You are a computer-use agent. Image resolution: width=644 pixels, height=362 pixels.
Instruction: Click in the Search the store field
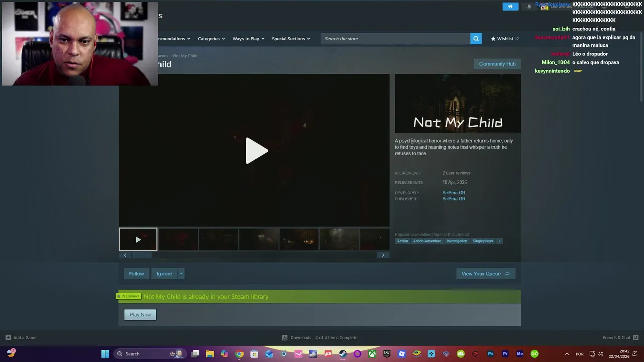pos(395,39)
